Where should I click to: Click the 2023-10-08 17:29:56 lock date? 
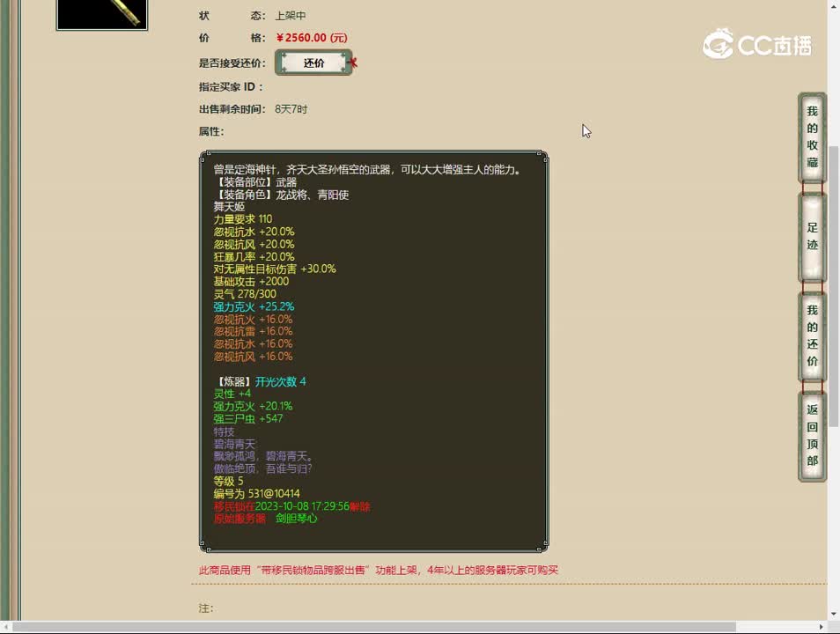tap(302, 506)
